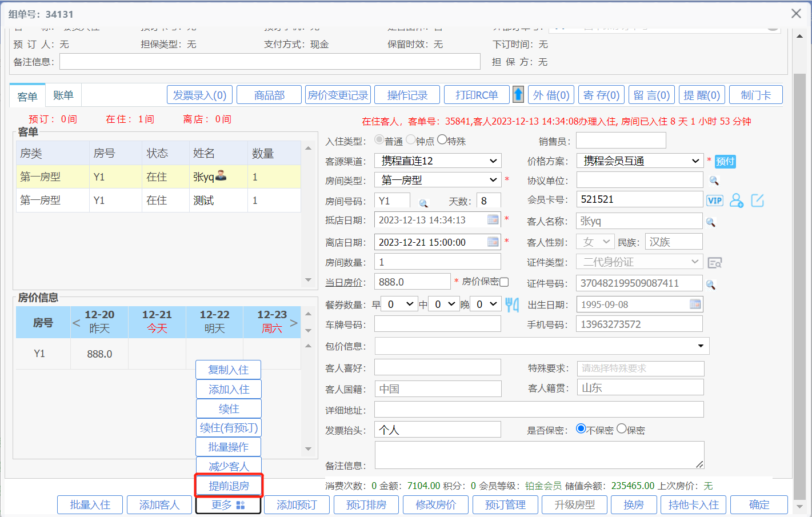Click the previous date arrow in 房价信息
This screenshot has width=812, height=517.
77,323
